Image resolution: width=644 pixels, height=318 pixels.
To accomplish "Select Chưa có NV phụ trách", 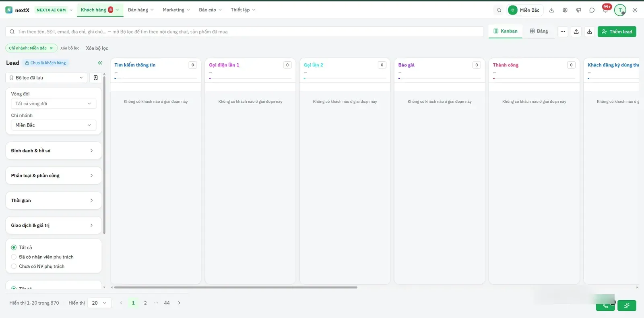I will (14, 266).
